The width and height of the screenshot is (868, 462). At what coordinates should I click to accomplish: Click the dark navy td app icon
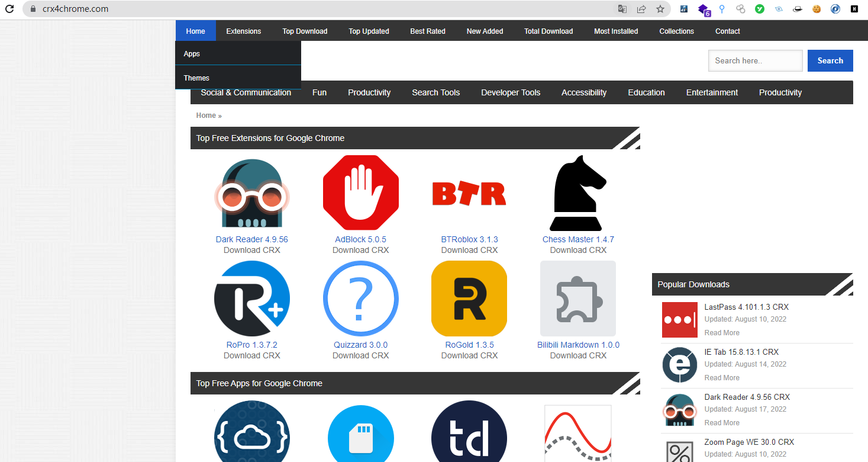click(470, 432)
